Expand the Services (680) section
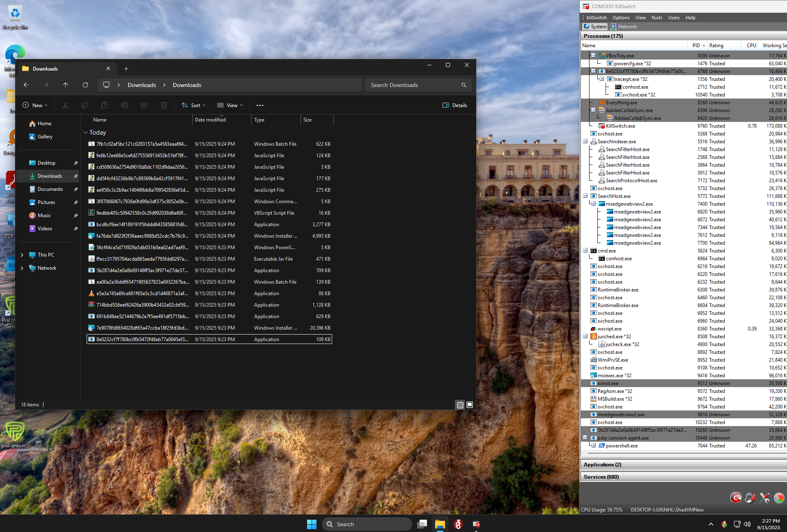This screenshot has width=787, height=532. click(x=601, y=477)
